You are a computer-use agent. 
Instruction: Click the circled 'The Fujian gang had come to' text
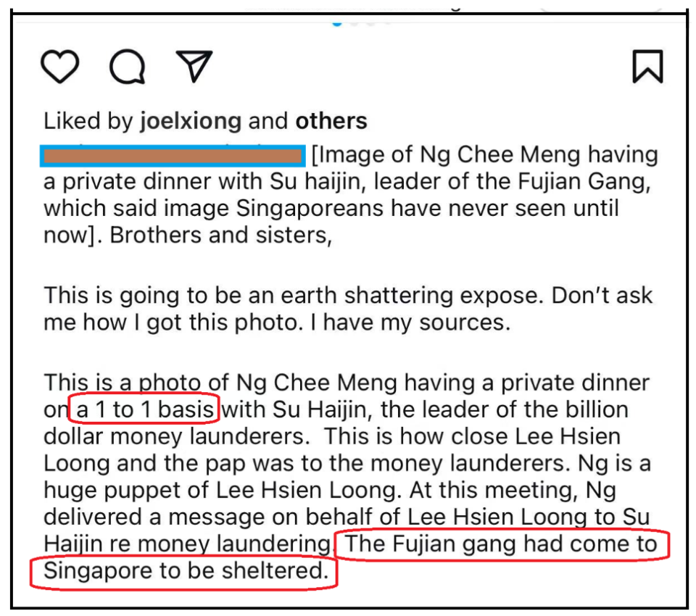[x=501, y=544]
